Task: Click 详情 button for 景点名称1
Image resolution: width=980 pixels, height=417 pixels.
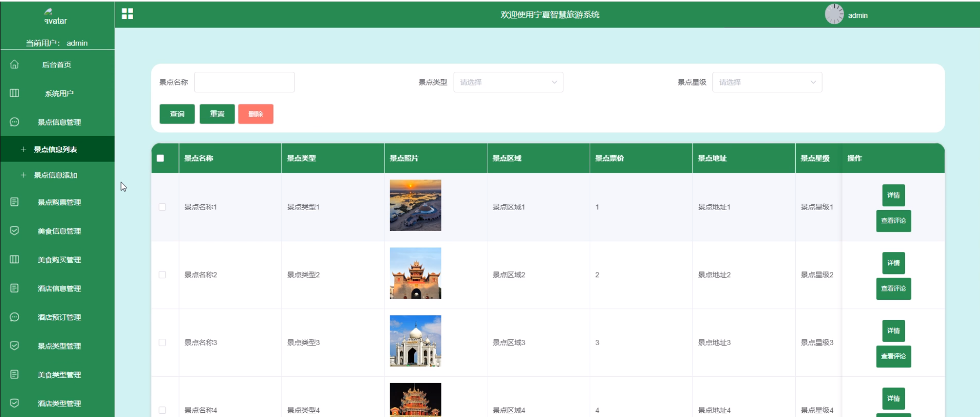Action: click(x=893, y=195)
